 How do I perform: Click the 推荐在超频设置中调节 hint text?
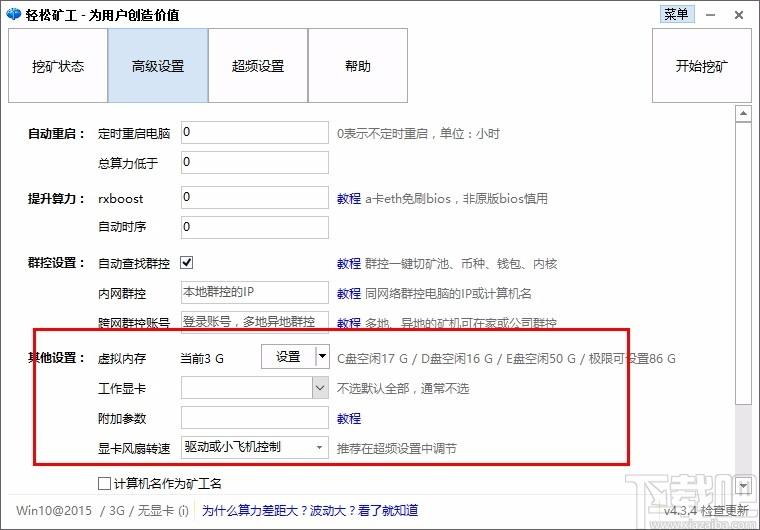(396, 448)
